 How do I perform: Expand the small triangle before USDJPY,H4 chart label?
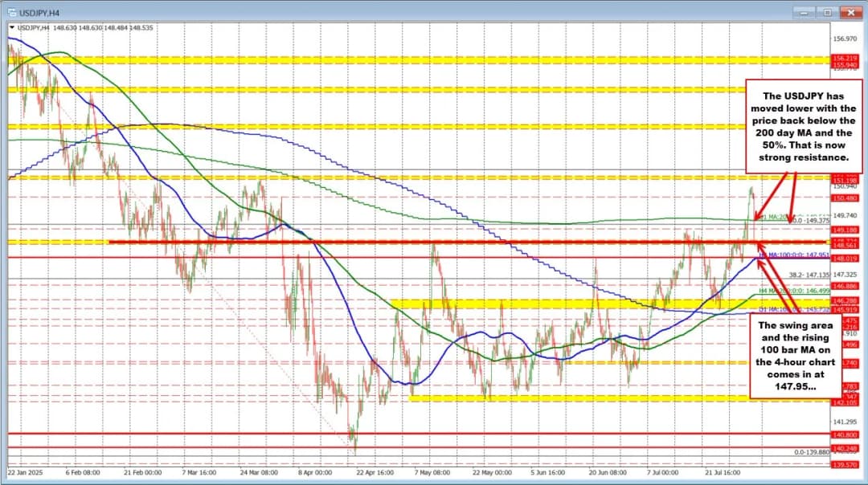pos(10,26)
